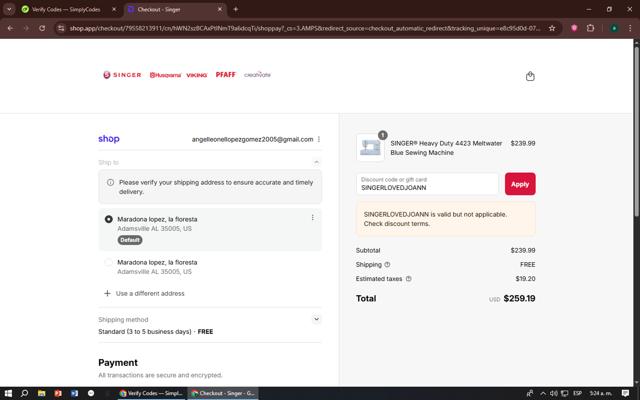Image resolution: width=640 pixels, height=400 pixels.
Task: Open the notification center icon
Action: tap(625, 393)
